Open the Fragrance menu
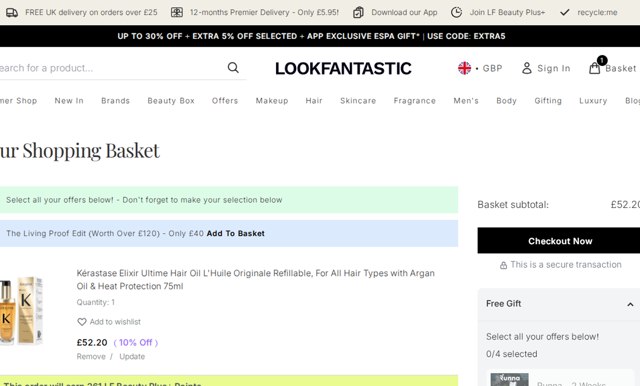 [x=415, y=101]
